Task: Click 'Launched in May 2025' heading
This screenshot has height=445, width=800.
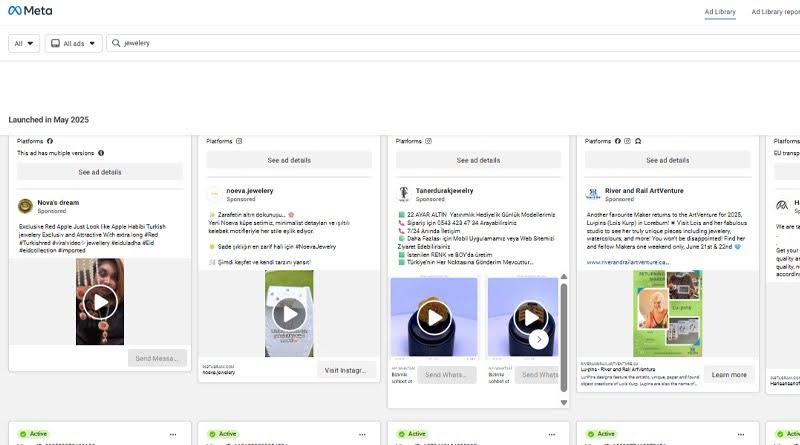Action: (x=48, y=119)
